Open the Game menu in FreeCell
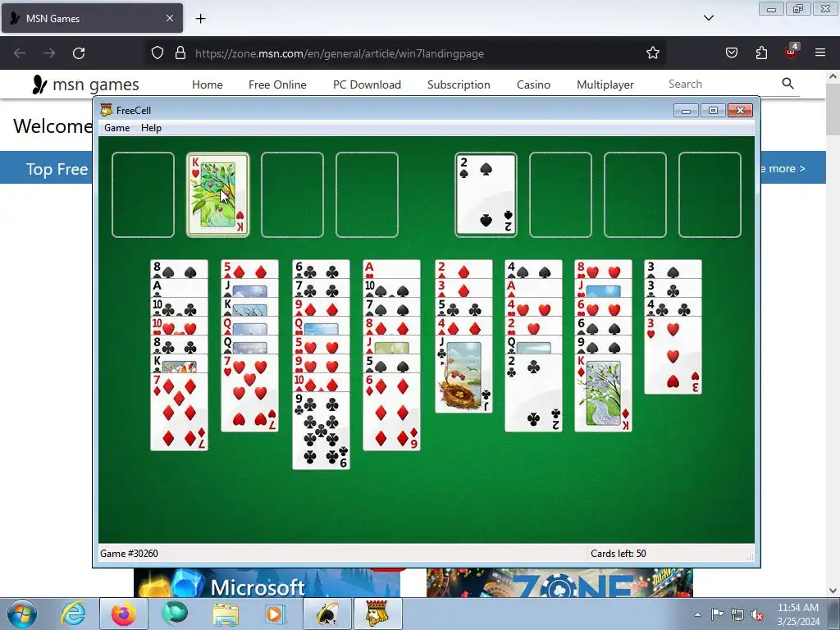 click(x=116, y=128)
